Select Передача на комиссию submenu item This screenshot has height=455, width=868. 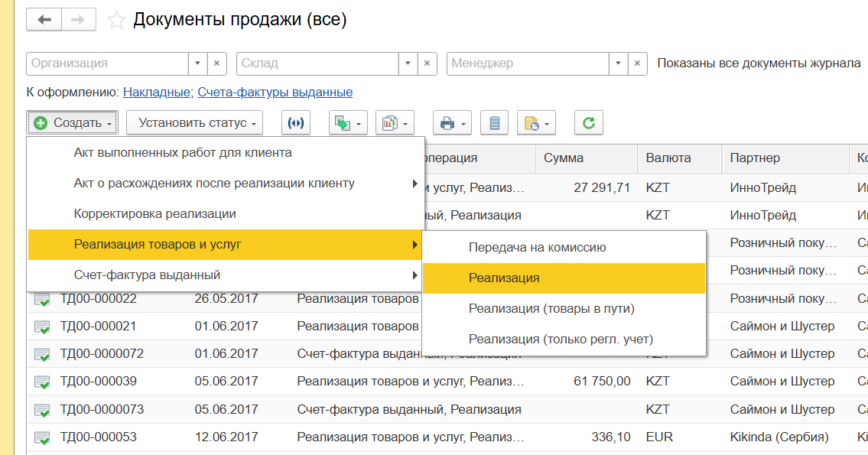(538, 248)
